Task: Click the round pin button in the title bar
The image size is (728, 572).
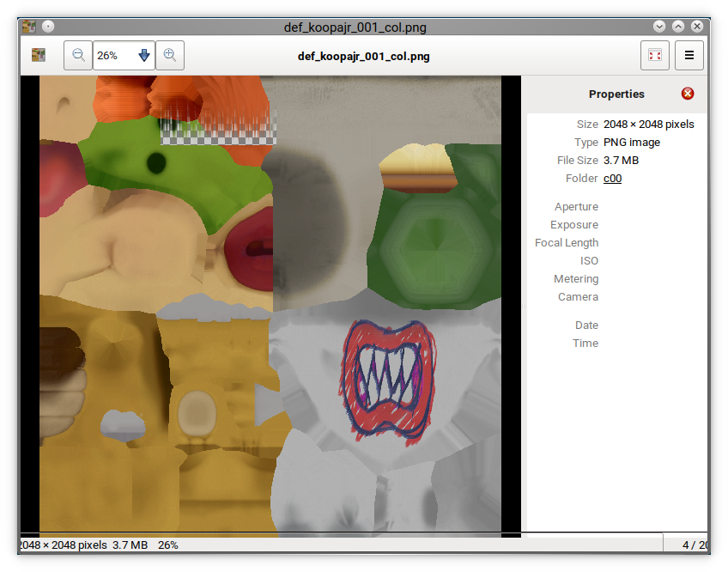Action: (x=48, y=27)
